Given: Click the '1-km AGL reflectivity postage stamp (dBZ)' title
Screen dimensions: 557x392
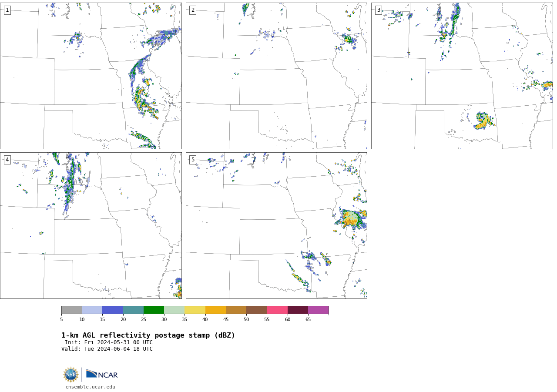Looking at the screenshot, I should (x=148, y=335).
